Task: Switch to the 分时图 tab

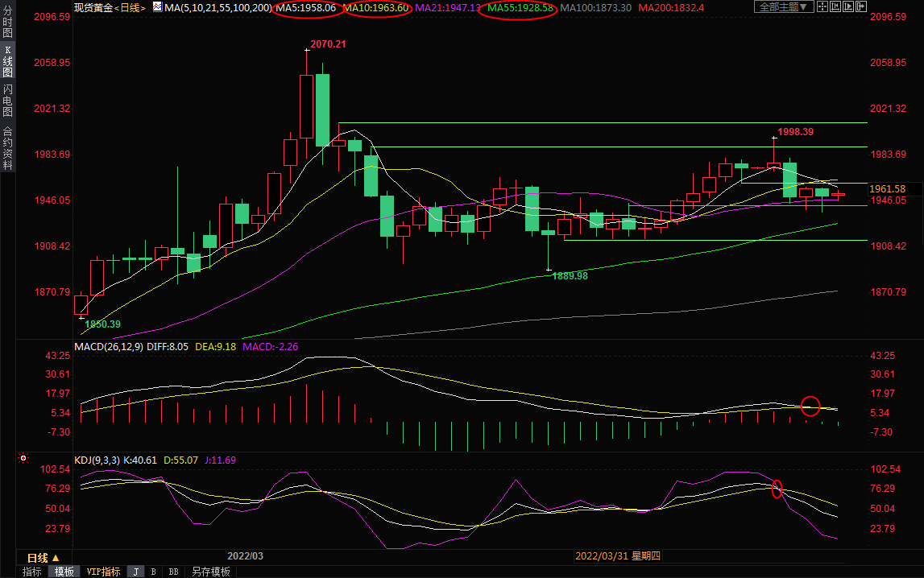Action: click(7, 28)
